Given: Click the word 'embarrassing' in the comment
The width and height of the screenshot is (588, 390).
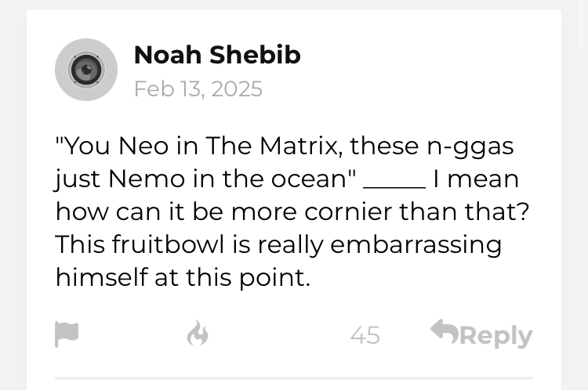Looking at the screenshot, I should click(x=416, y=244).
